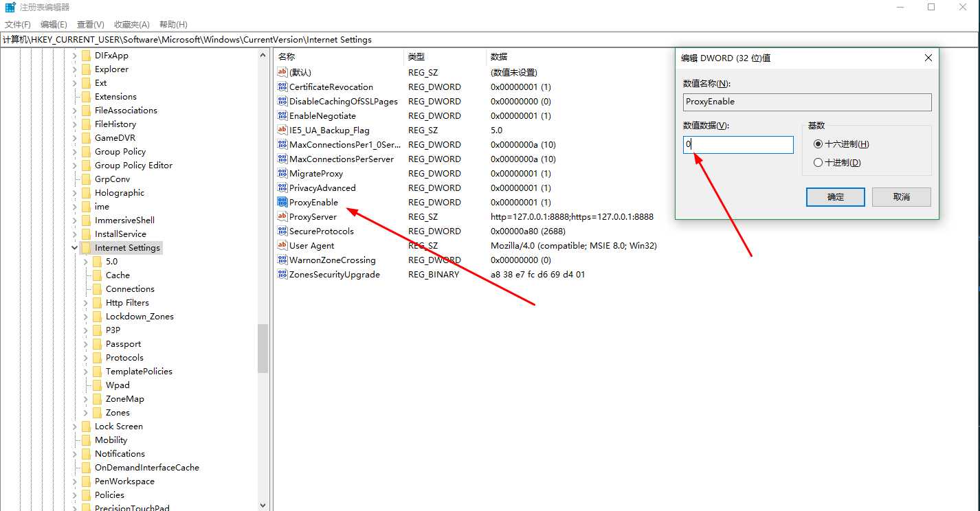Click the Lock Screen folder icon
980x511 pixels.
coord(86,426)
